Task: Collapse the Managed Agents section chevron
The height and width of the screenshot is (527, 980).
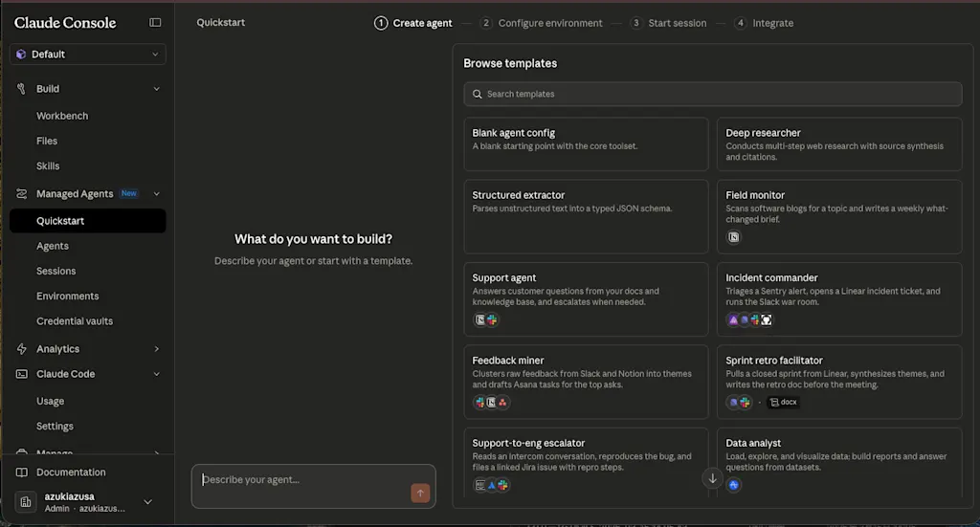Action: [x=156, y=193]
